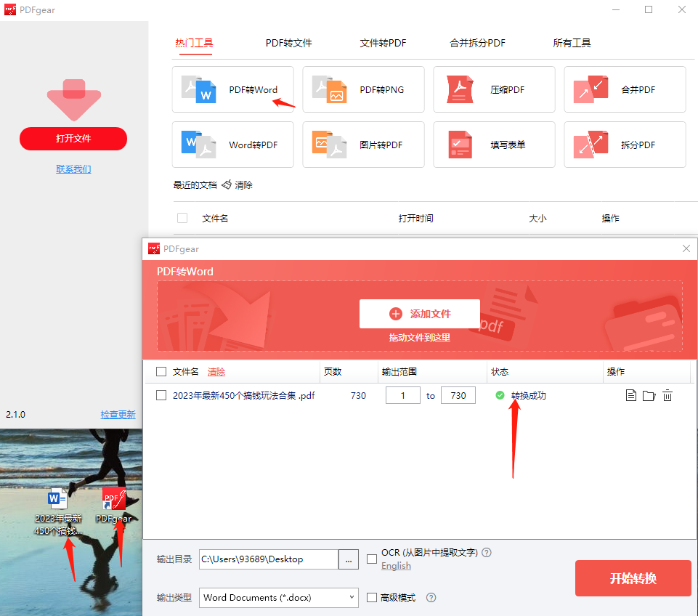Switch to PDF转文件 tab

289,43
